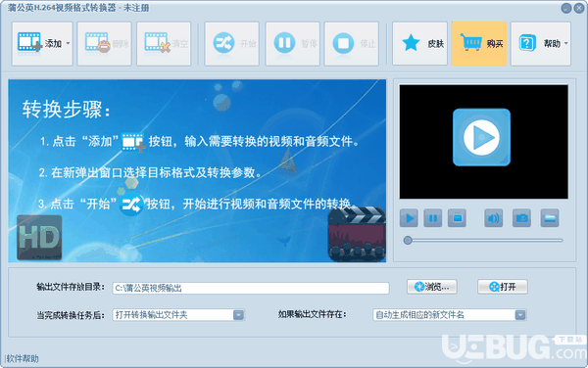Minimize the converter window

566,8
